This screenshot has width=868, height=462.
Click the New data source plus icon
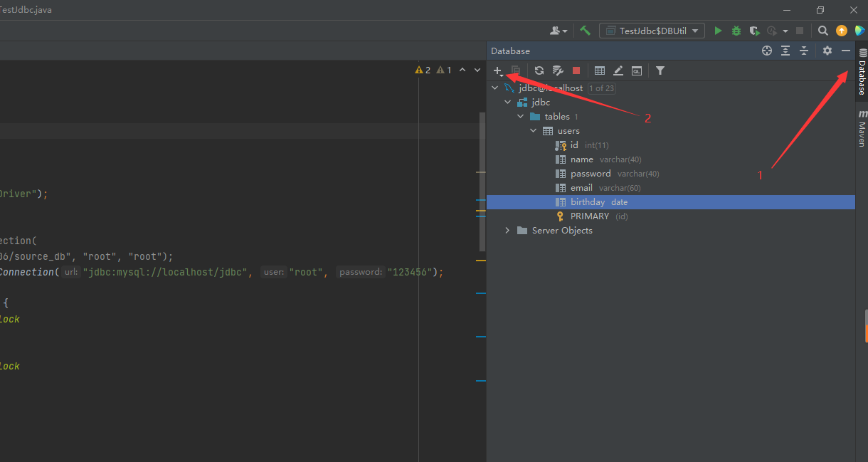[x=497, y=70]
